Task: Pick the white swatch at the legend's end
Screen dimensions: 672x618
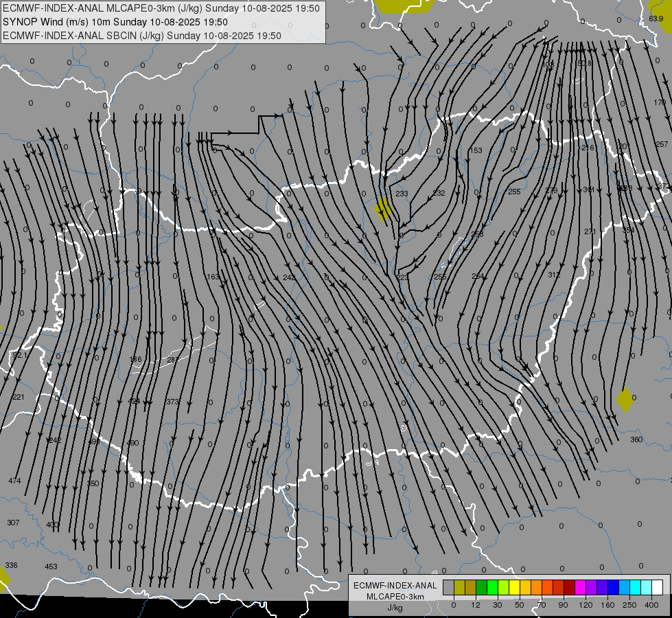Action: tap(658, 587)
